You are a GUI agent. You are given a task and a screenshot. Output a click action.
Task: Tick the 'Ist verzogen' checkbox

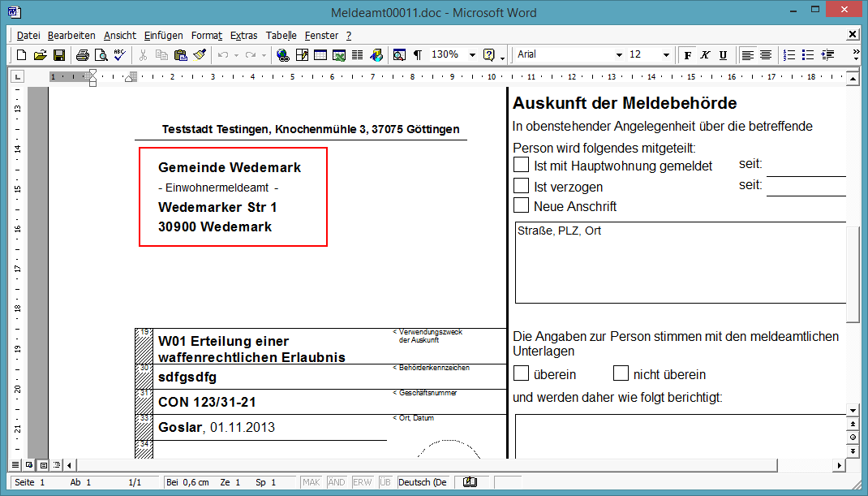click(521, 186)
